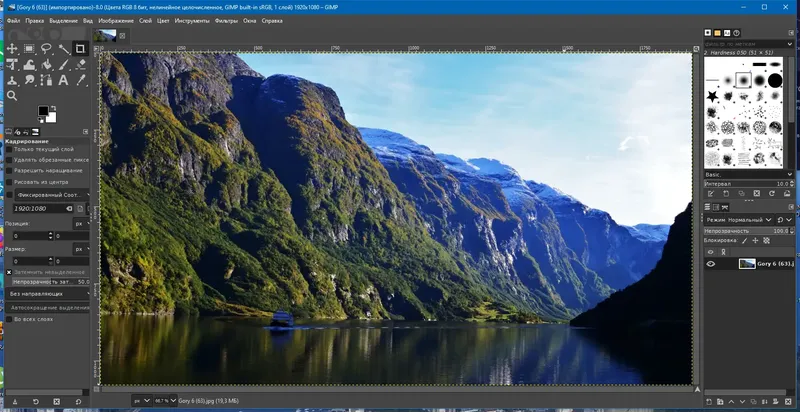Lock the layer alpha channel
This screenshot has height=412, width=800.
point(766,240)
